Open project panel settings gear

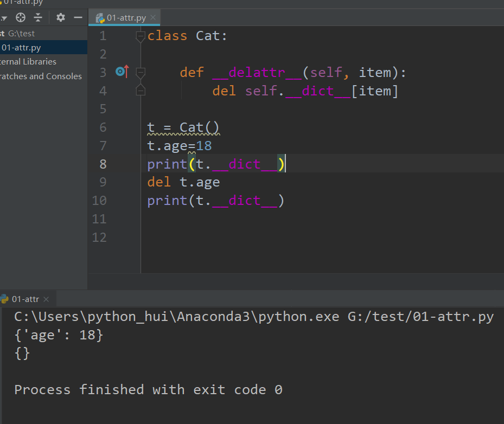pyautogui.click(x=60, y=17)
